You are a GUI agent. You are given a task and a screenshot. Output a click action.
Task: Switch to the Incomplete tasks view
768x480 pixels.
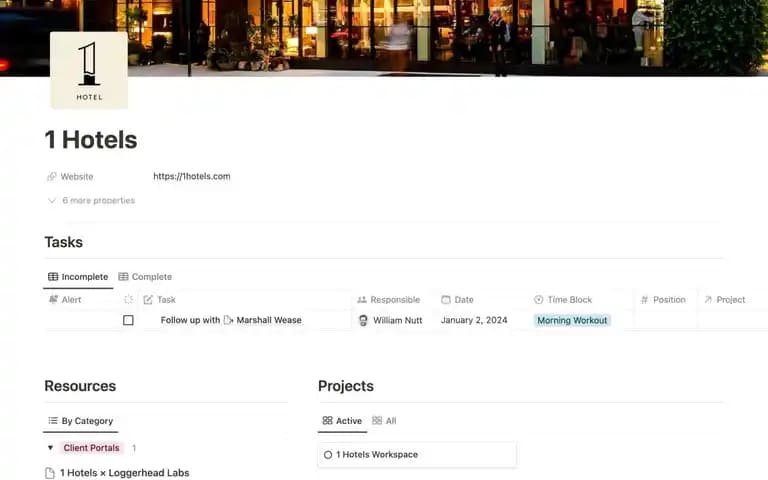(78, 277)
